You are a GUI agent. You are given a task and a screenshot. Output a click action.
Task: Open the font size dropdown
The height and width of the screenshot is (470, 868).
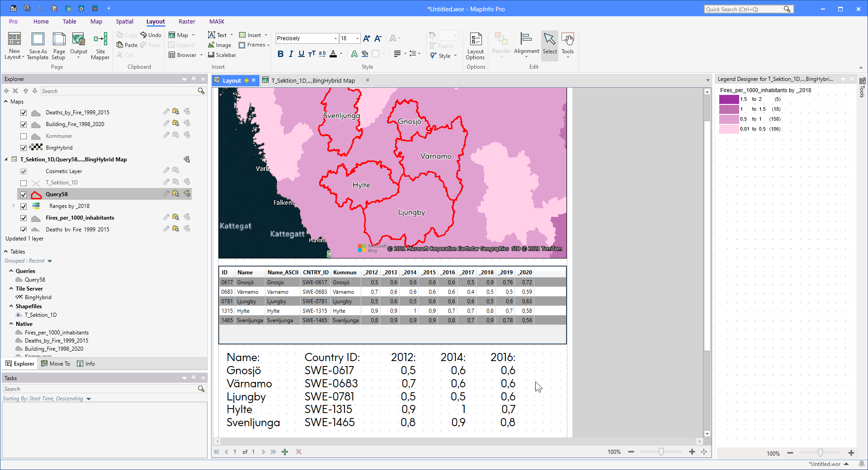point(357,38)
